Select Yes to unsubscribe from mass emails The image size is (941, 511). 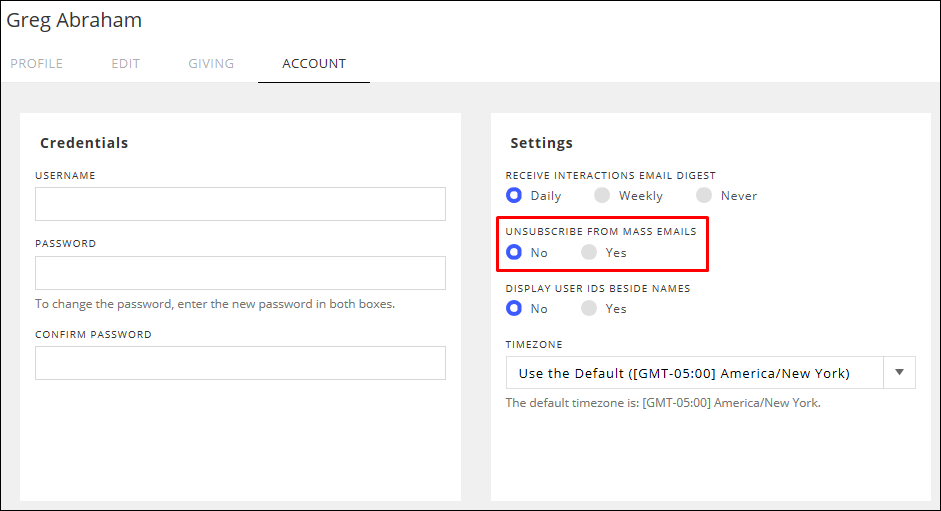[x=590, y=253]
